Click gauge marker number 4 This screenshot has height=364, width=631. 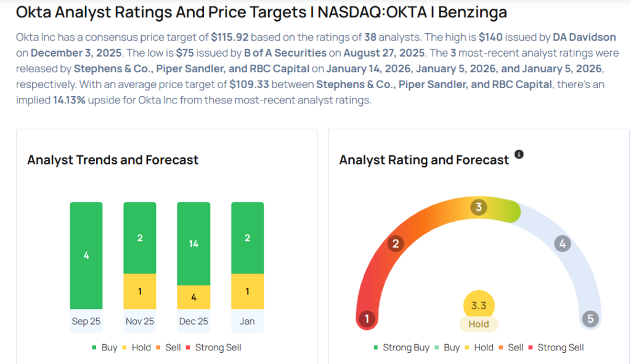561,244
